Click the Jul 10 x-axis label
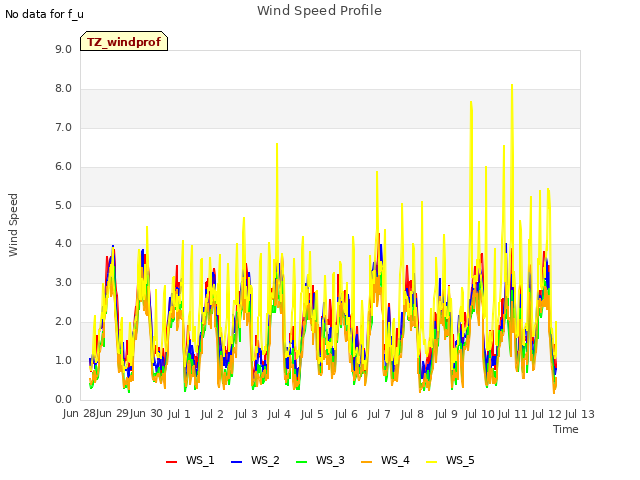Image resolution: width=640 pixels, height=480 pixels. (x=480, y=414)
